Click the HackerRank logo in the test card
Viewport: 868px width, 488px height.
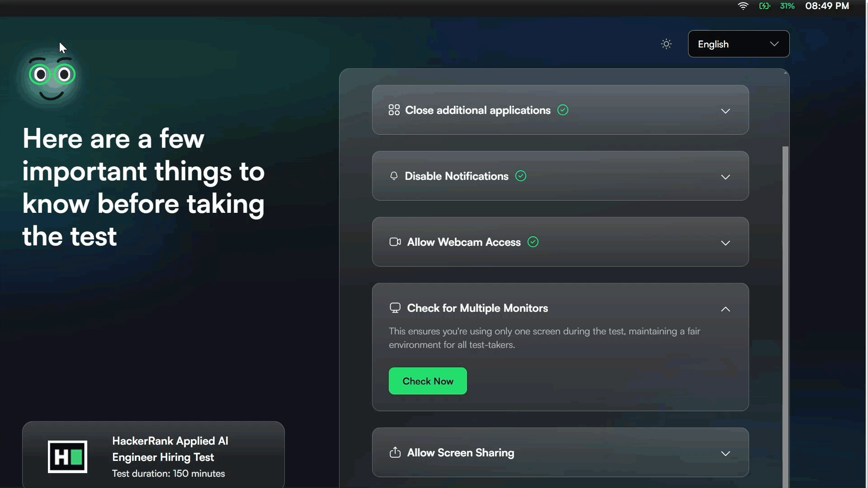[67, 456]
